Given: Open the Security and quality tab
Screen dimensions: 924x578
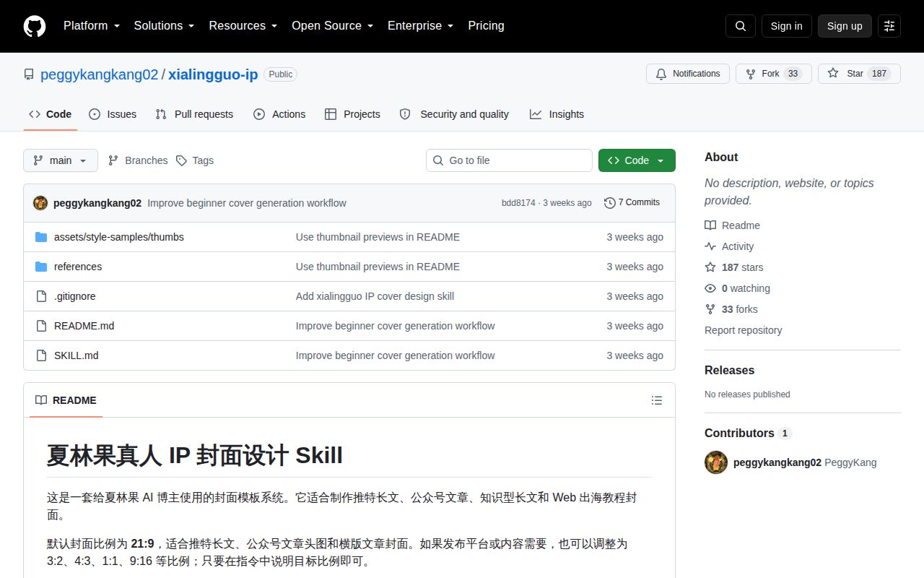Looking at the screenshot, I should coord(454,114).
